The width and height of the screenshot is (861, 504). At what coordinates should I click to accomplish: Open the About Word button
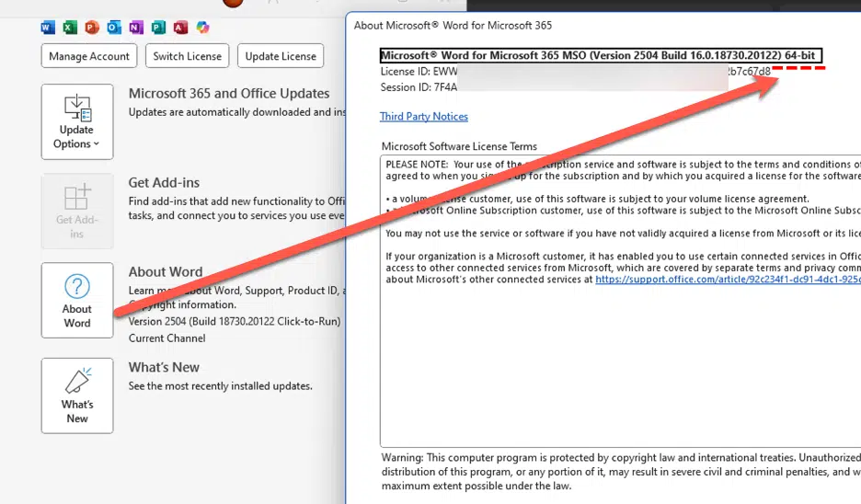(x=77, y=301)
